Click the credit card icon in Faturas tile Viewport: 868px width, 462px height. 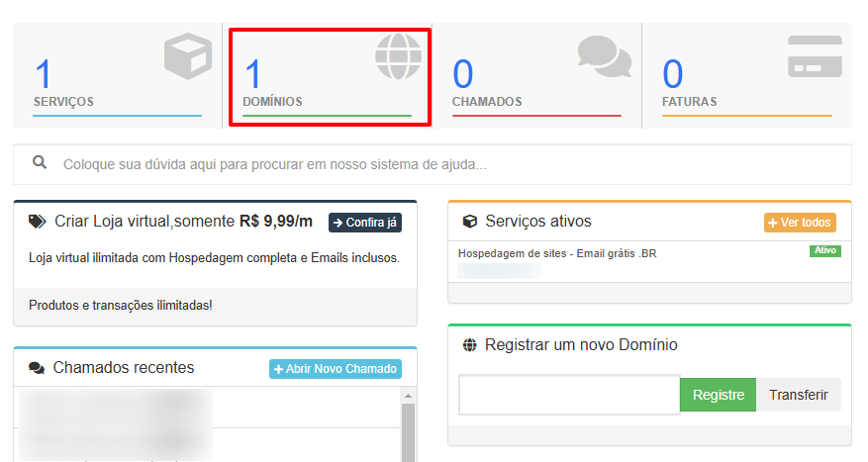815,56
